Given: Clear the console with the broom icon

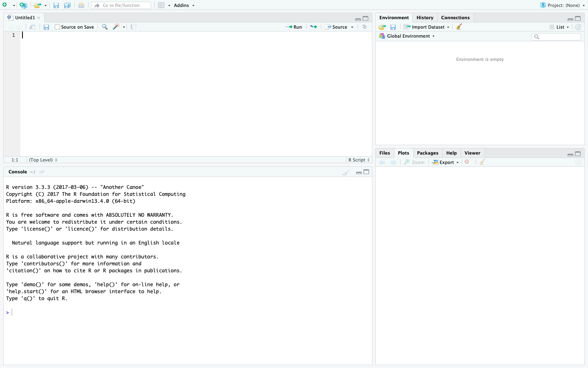Looking at the screenshot, I should click(346, 172).
